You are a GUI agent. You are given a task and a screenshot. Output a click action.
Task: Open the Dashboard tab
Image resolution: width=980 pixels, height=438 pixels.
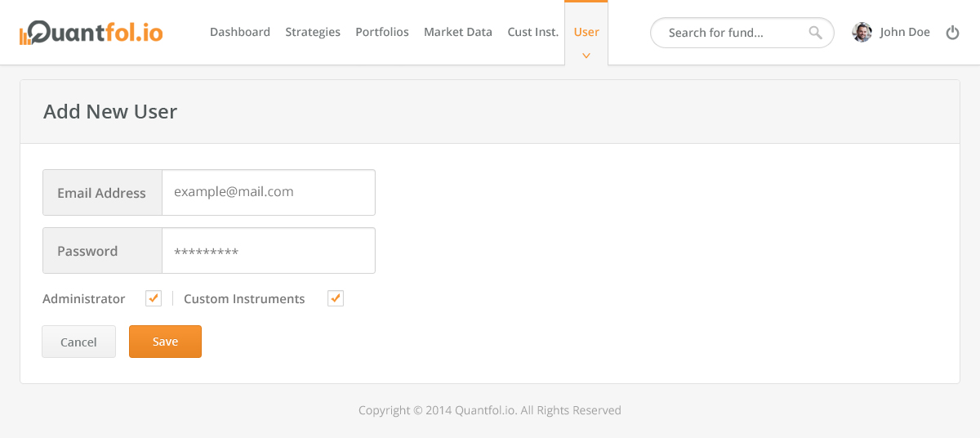pos(240,33)
